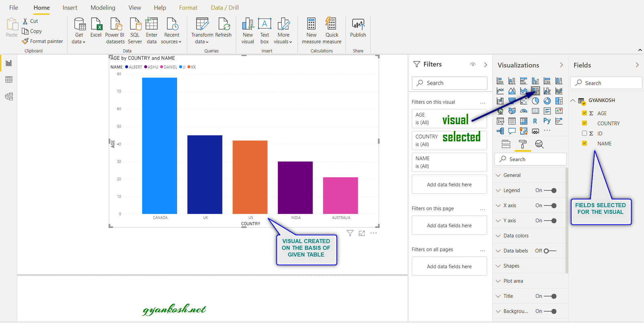Viewport: 644px width, 323px height.
Task: Select the pie chart visual
Action: point(535,101)
